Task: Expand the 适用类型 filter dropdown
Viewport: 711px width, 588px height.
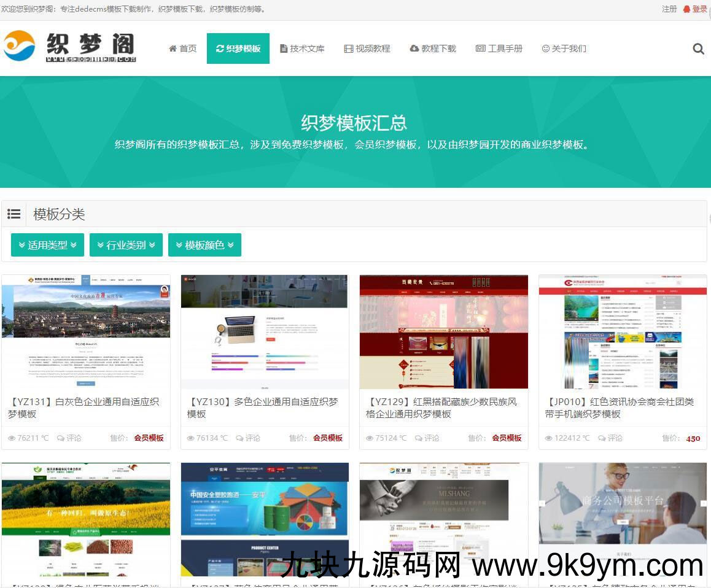Action: tap(47, 245)
